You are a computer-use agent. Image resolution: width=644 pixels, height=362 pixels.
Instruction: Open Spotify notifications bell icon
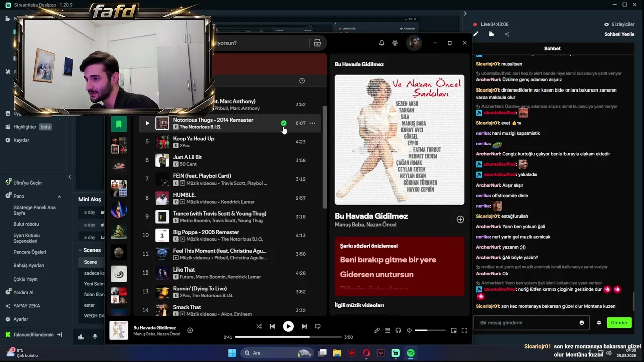382,43
